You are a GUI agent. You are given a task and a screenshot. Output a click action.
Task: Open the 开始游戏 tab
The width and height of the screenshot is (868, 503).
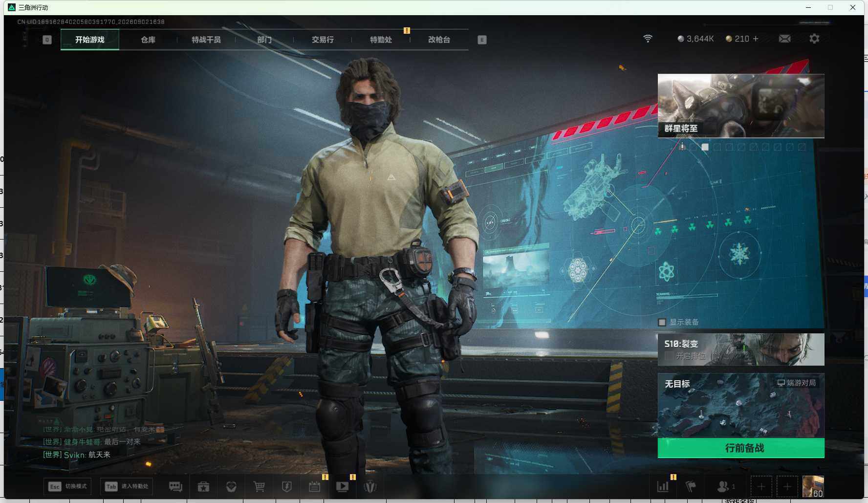point(90,40)
